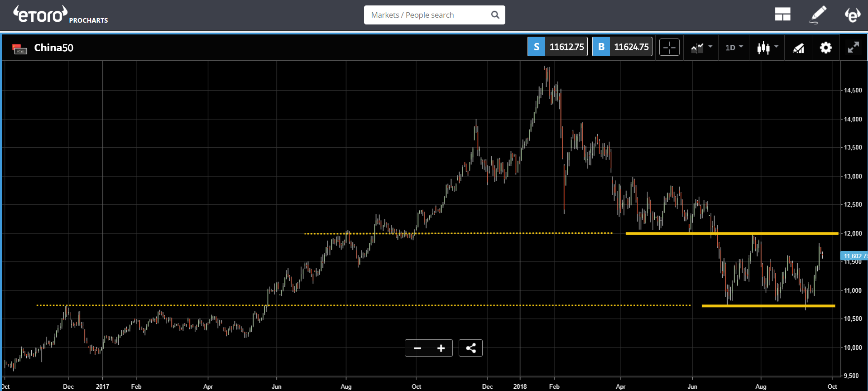Open the candlestick chart type dropdown

pos(767,47)
